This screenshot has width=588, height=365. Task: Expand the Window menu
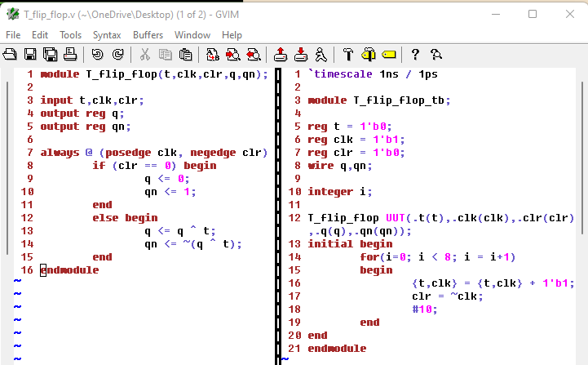(192, 35)
